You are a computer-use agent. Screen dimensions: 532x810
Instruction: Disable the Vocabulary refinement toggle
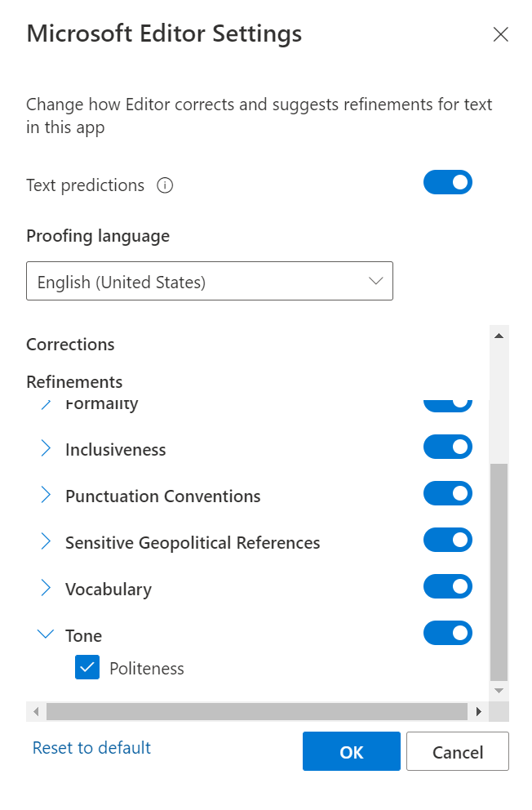[x=447, y=586]
